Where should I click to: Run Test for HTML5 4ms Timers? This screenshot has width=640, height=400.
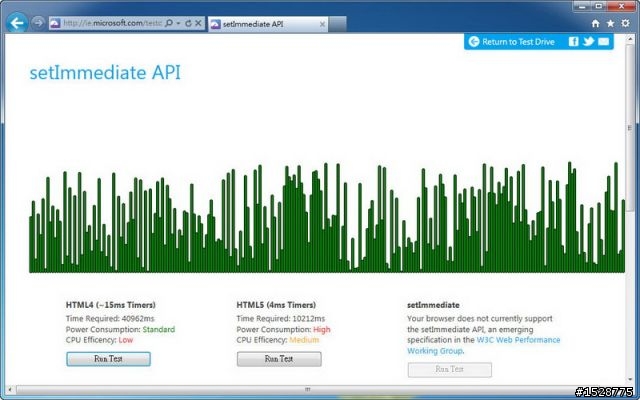(x=279, y=359)
